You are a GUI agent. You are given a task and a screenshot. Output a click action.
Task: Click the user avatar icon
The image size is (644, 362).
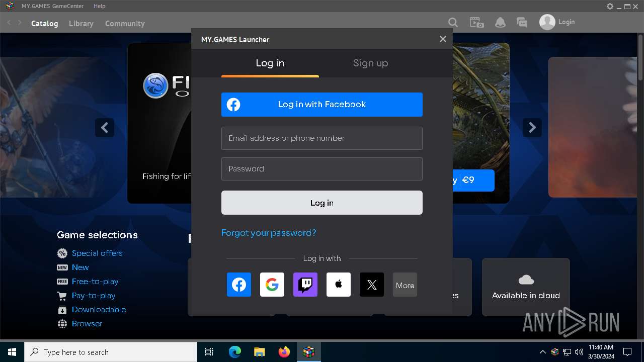[547, 22]
